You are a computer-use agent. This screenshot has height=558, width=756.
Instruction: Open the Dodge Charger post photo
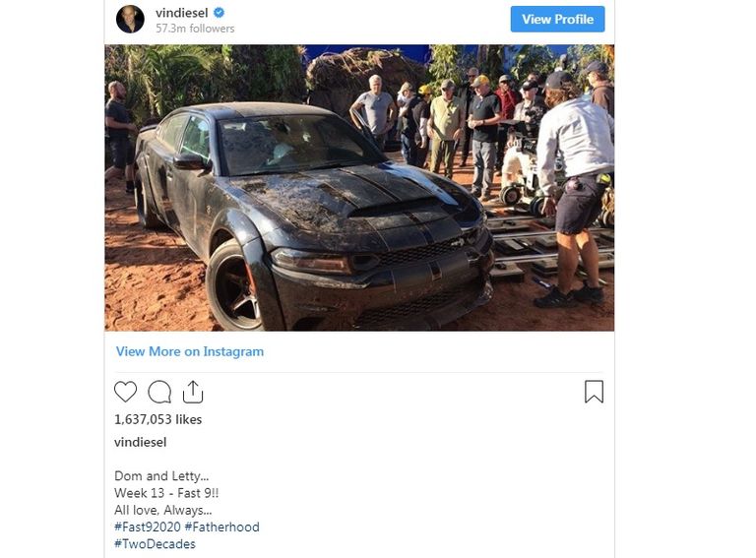click(359, 188)
